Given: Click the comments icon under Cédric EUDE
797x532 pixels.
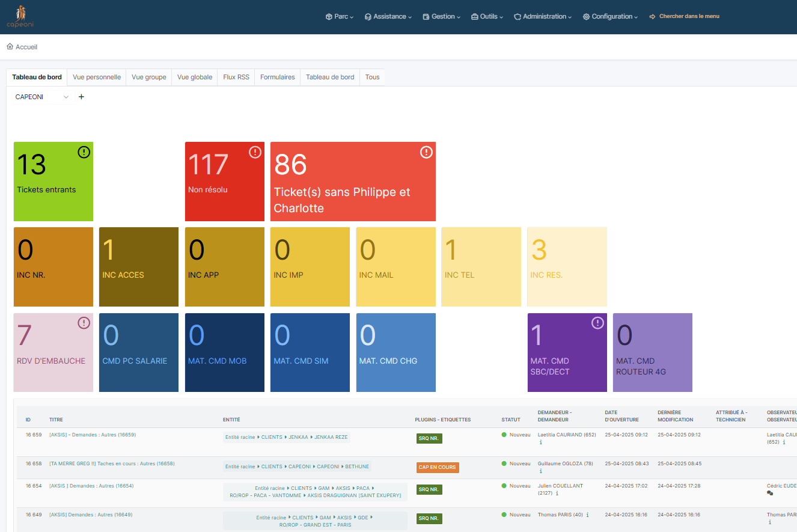Looking at the screenshot, I should coord(770,494).
